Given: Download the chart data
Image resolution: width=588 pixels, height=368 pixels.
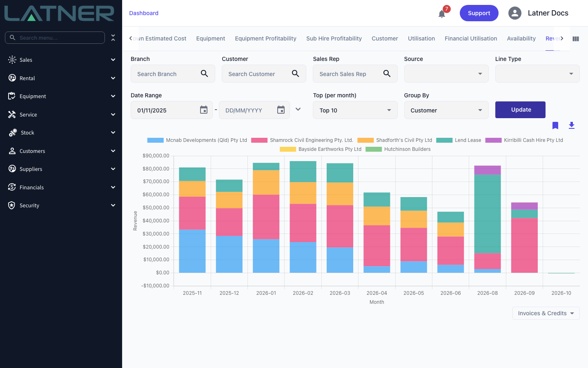Looking at the screenshot, I should click(572, 126).
